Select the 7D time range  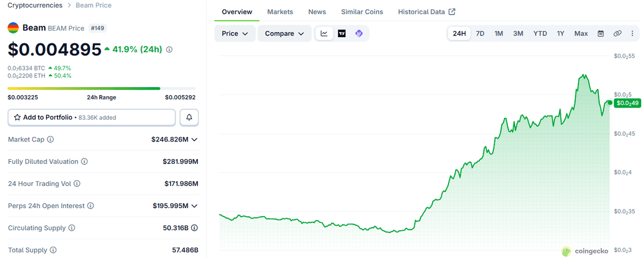[x=480, y=33]
